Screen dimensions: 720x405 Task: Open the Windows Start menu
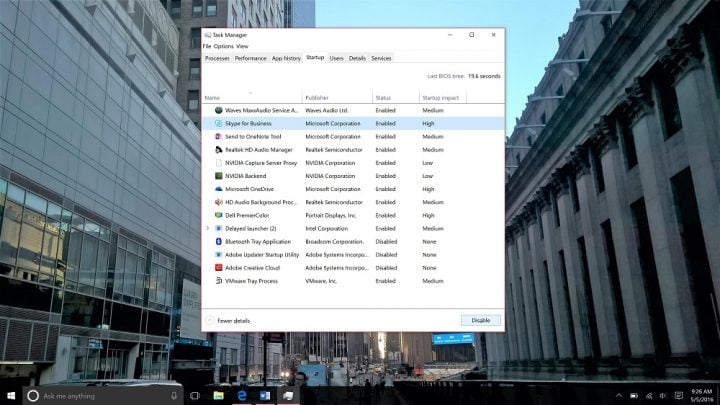(11, 395)
